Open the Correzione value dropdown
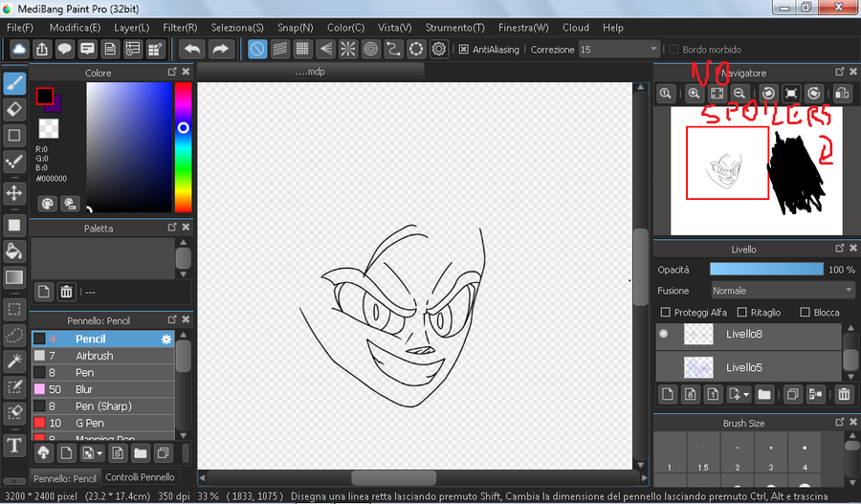Viewport: 861px width, 504px height. pyautogui.click(x=653, y=49)
